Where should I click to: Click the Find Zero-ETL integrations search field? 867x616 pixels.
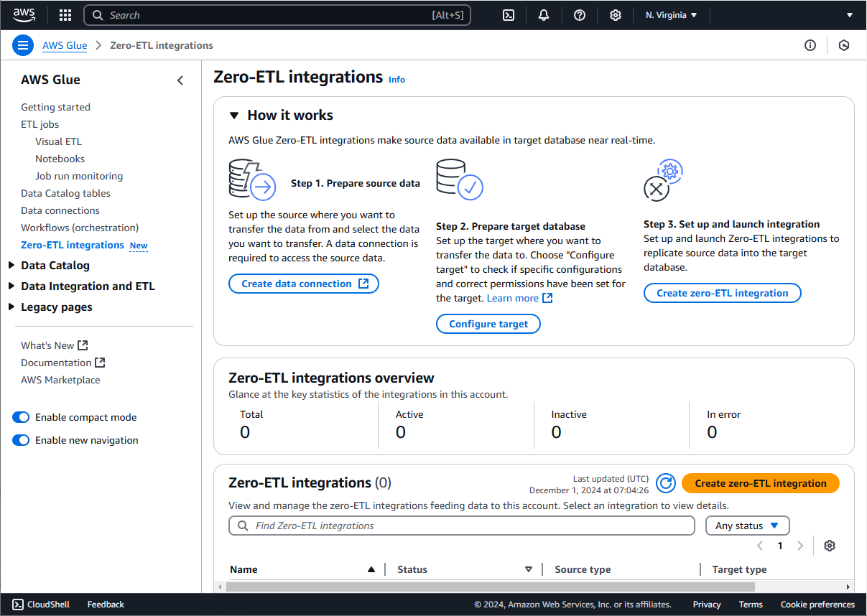(461, 526)
